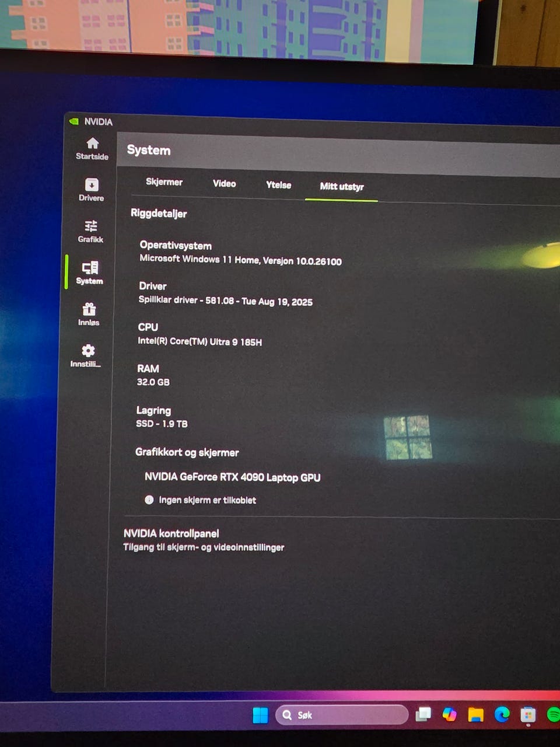Click Intel Core Ultra 9 185H text

pyautogui.click(x=199, y=341)
